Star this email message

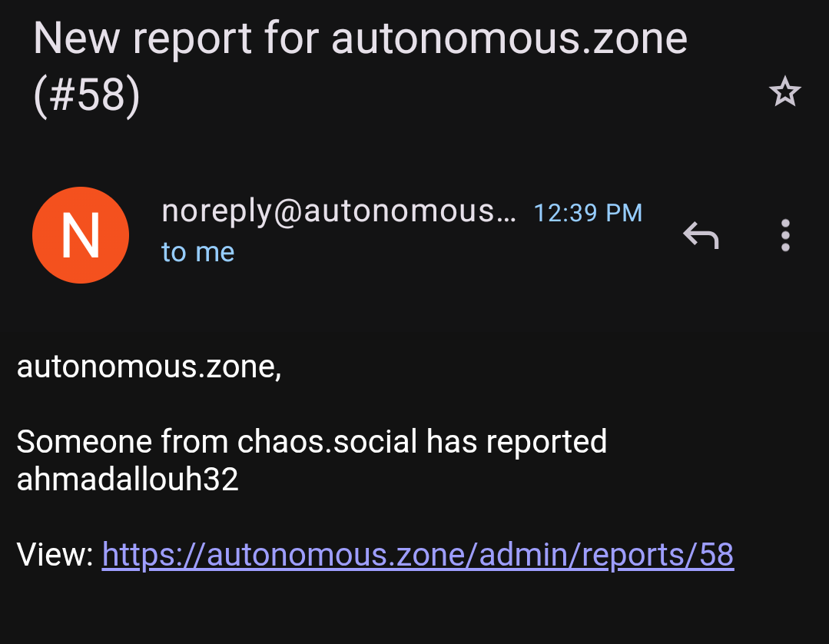pyautogui.click(x=784, y=93)
